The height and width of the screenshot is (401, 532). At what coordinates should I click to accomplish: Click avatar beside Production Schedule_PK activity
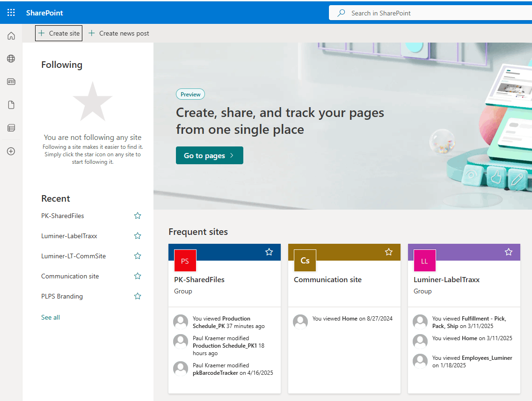click(181, 321)
